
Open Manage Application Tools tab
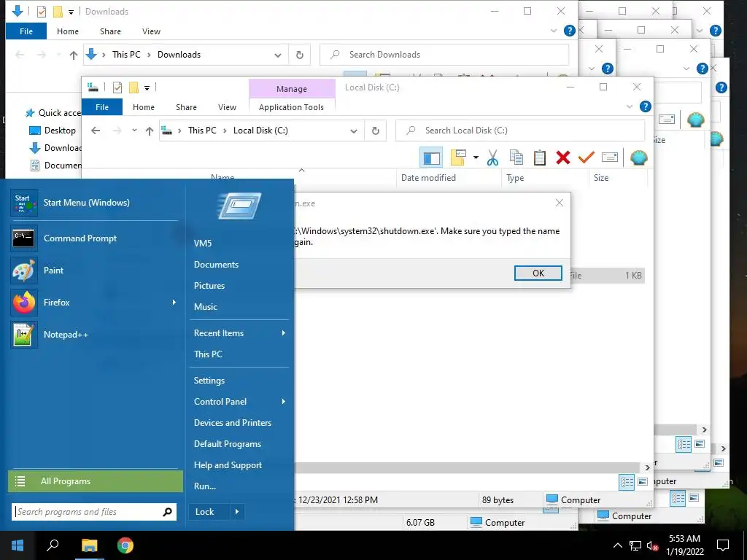pyautogui.click(x=292, y=107)
